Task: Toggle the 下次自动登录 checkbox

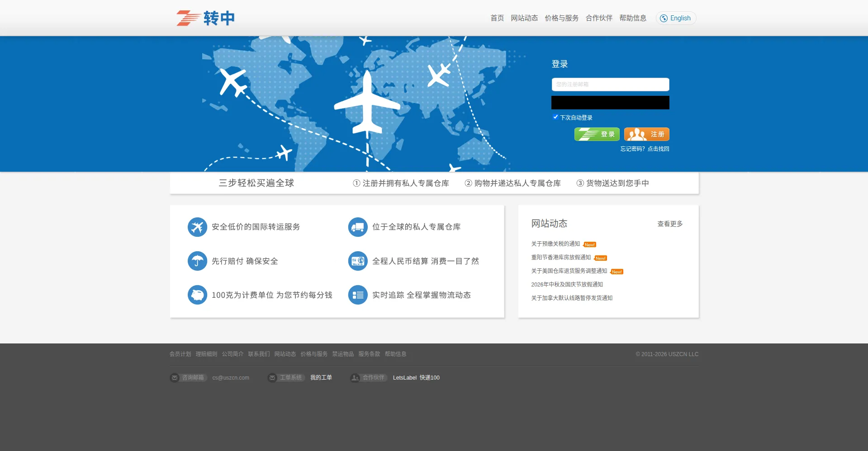Action: point(555,117)
